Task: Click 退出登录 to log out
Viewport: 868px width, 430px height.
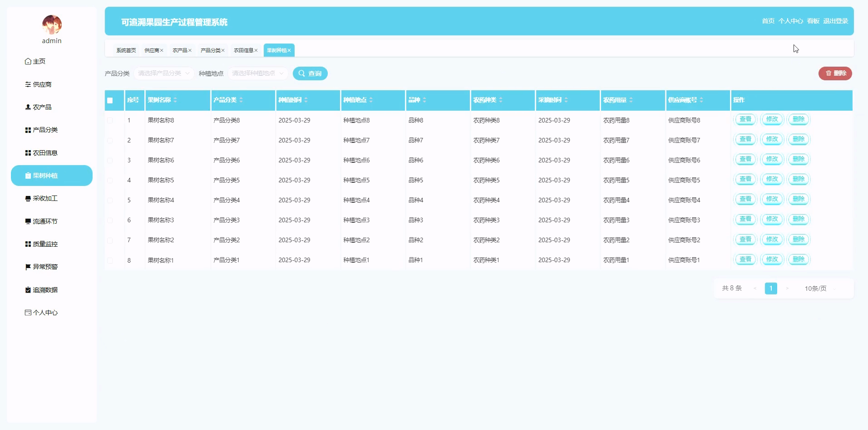Action: click(836, 21)
